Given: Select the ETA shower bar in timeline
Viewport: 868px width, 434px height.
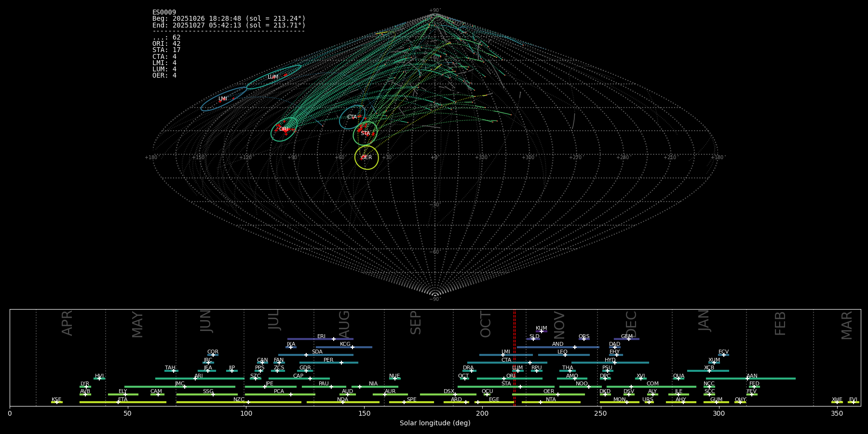Looking at the screenshot, I should pos(123,402).
